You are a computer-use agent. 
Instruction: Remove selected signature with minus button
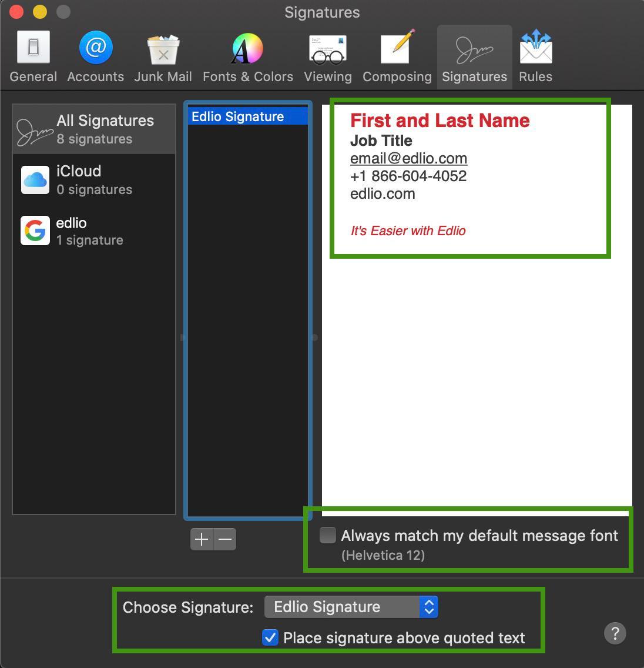[224, 539]
